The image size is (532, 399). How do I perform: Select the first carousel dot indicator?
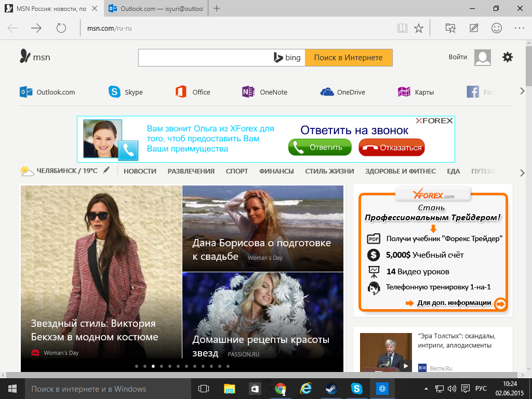click(x=137, y=366)
